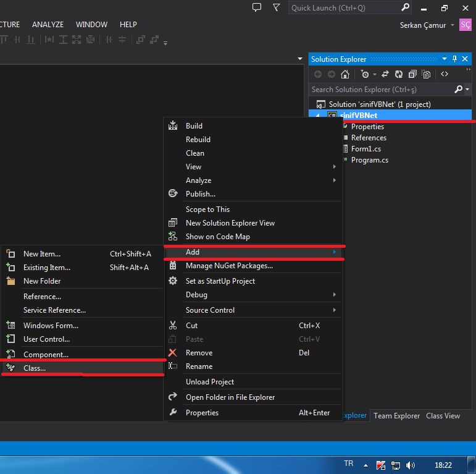476x474 pixels.
Task: Click the TR language indicator in taskbar
Action: click(x=348, y=463)
